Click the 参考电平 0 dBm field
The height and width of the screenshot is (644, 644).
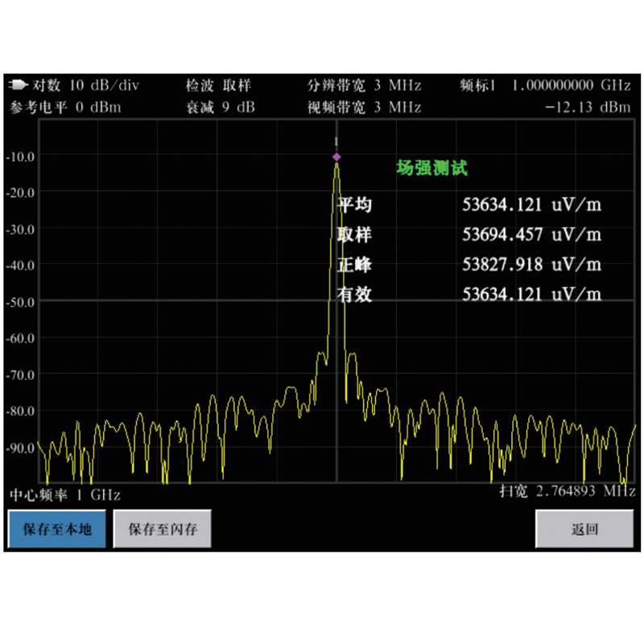64,107
